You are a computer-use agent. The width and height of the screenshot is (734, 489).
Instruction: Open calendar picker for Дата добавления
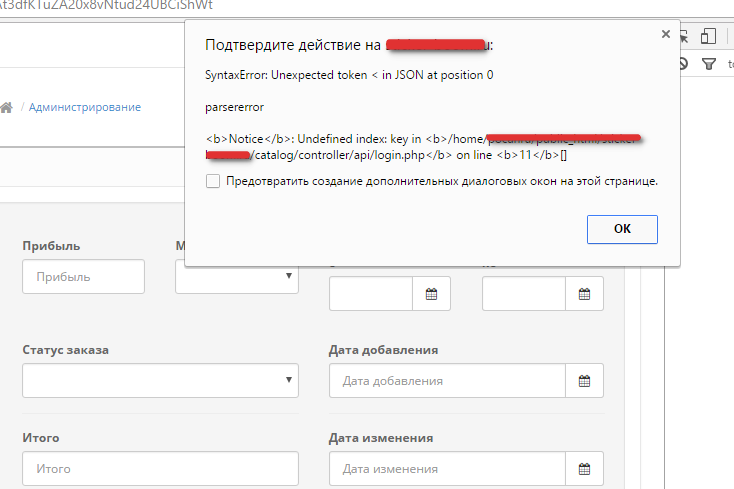click(584, 380)
